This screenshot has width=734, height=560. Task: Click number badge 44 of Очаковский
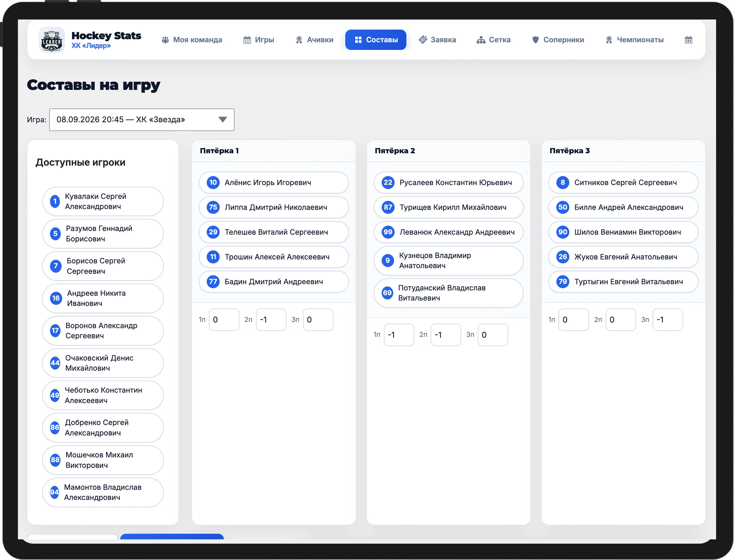[x=55, y=363]
